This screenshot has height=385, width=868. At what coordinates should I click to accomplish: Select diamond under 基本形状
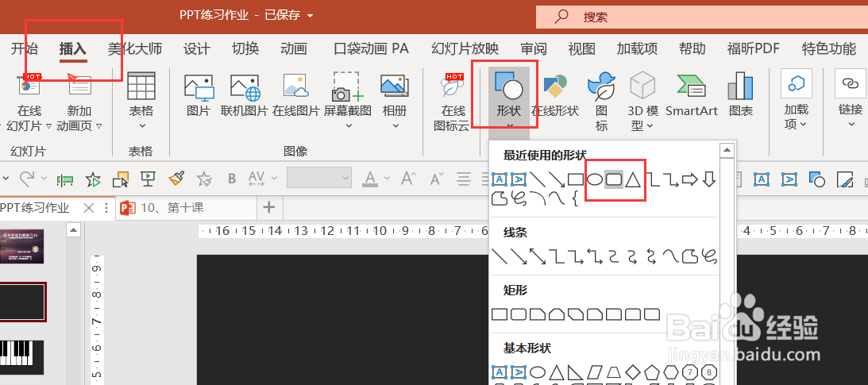(633, 372)
